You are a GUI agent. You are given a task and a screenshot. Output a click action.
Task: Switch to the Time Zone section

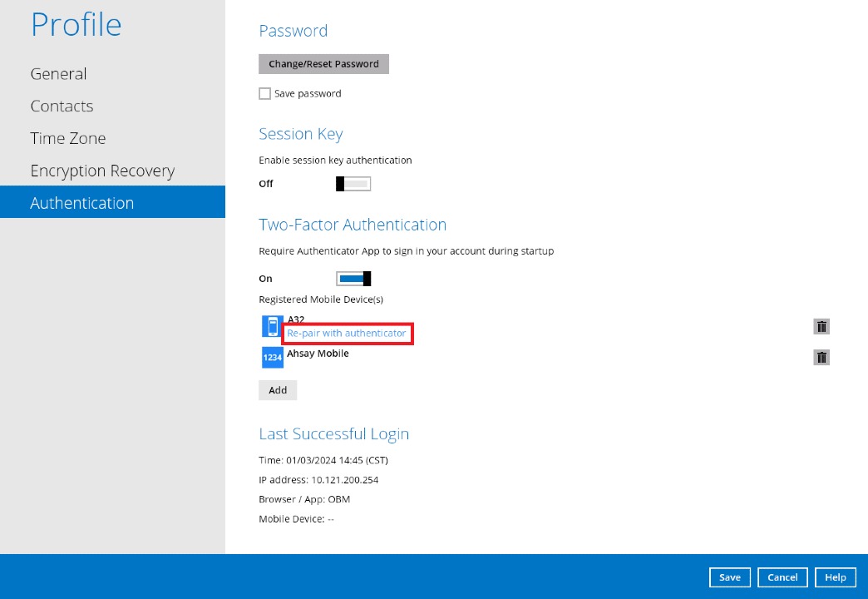coord(68,139)
